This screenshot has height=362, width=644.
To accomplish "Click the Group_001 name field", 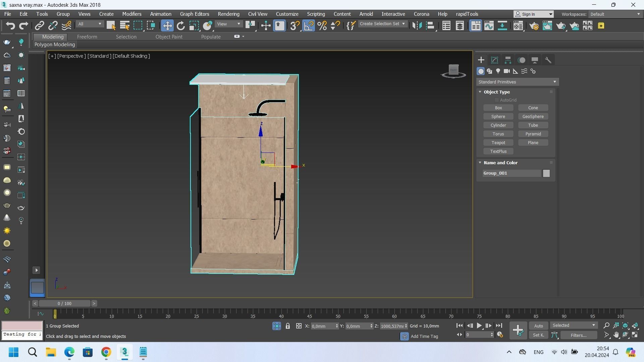I will [512, 173].
